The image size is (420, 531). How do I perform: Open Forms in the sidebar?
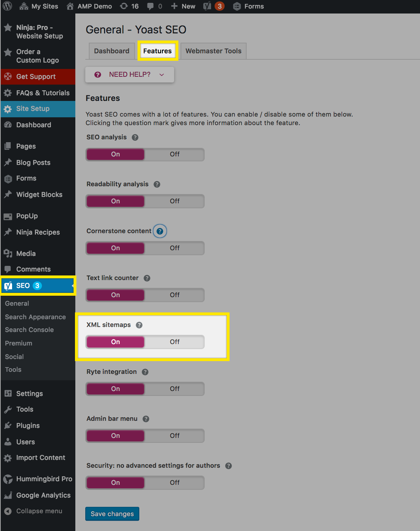(38, 178)
